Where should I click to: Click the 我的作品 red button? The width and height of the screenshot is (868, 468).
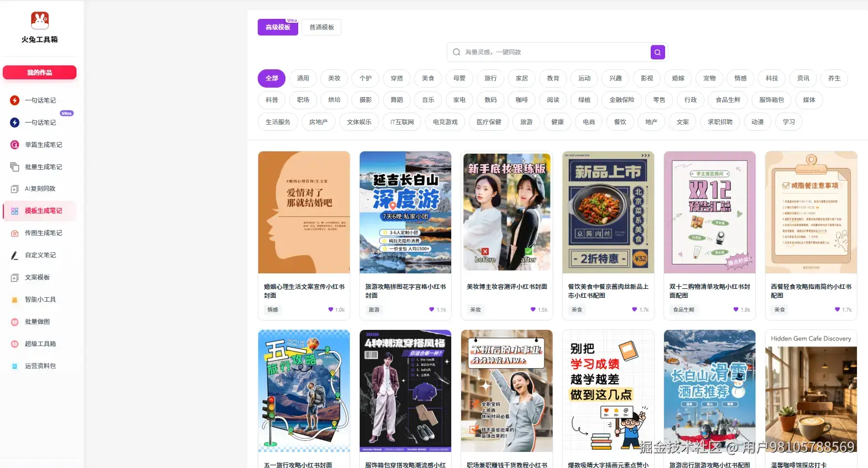tap(39, 73)
